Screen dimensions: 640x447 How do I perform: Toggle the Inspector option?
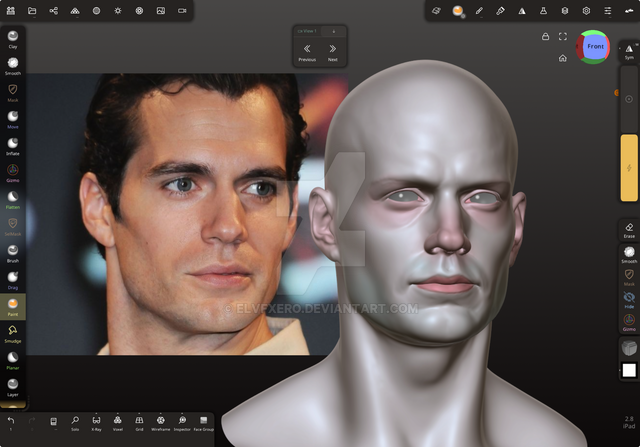pos(182,423)
